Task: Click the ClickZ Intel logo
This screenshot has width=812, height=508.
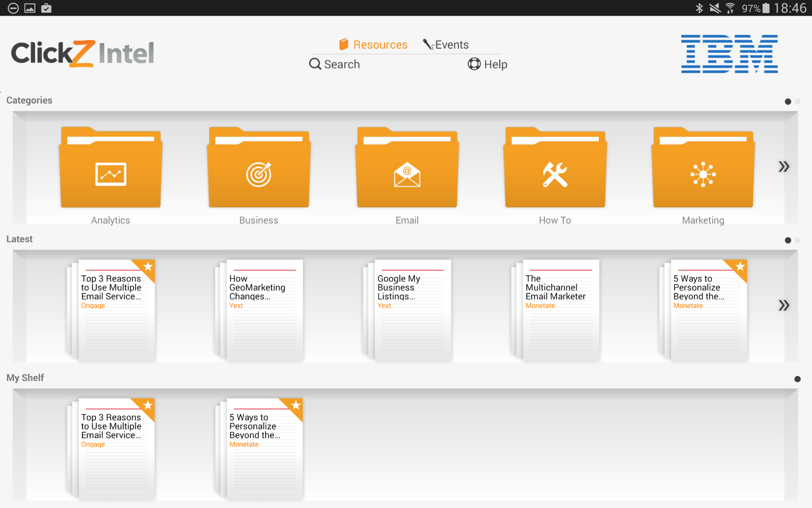Action: tap(82, 53)
